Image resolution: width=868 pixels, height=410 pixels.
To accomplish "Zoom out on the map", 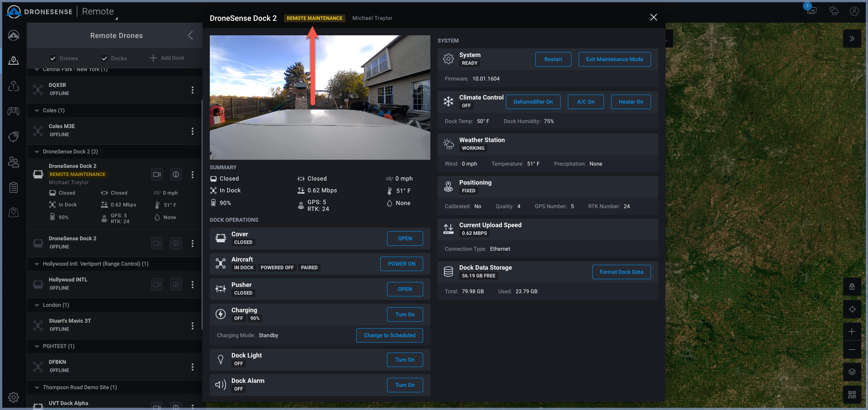I will click(852, 350).
